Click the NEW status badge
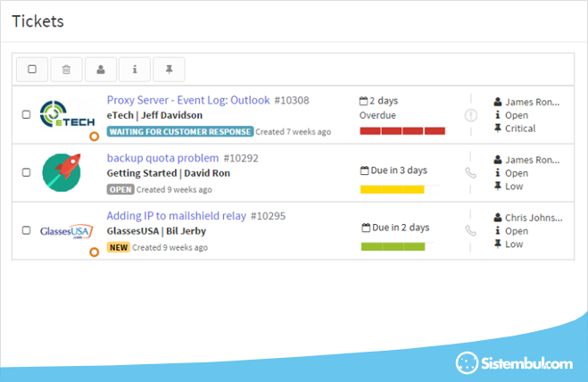 click(118, 247)
